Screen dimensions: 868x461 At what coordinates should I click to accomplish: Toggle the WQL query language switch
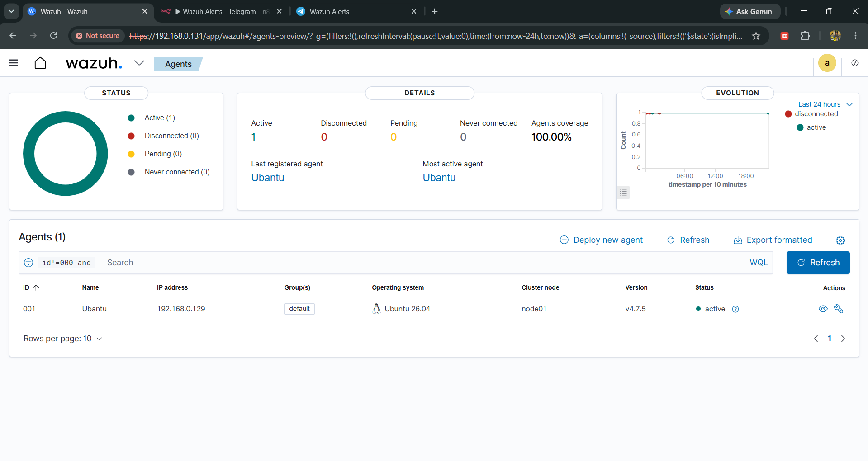[x=759, y=263]
